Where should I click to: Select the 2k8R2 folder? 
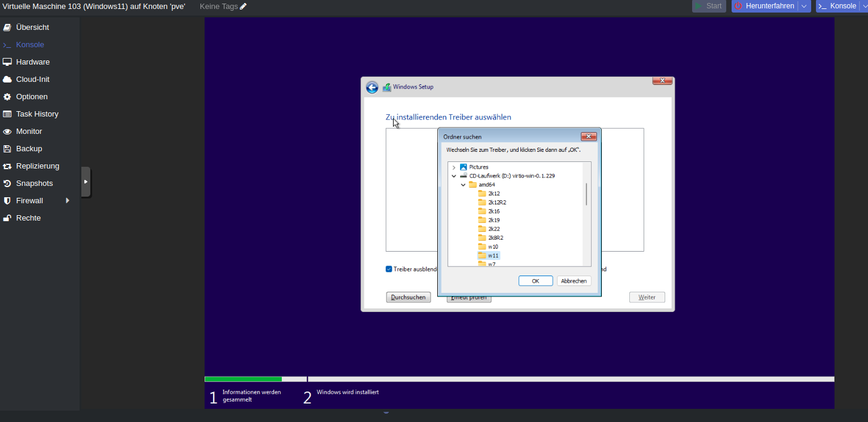click(x=491, y=238)
